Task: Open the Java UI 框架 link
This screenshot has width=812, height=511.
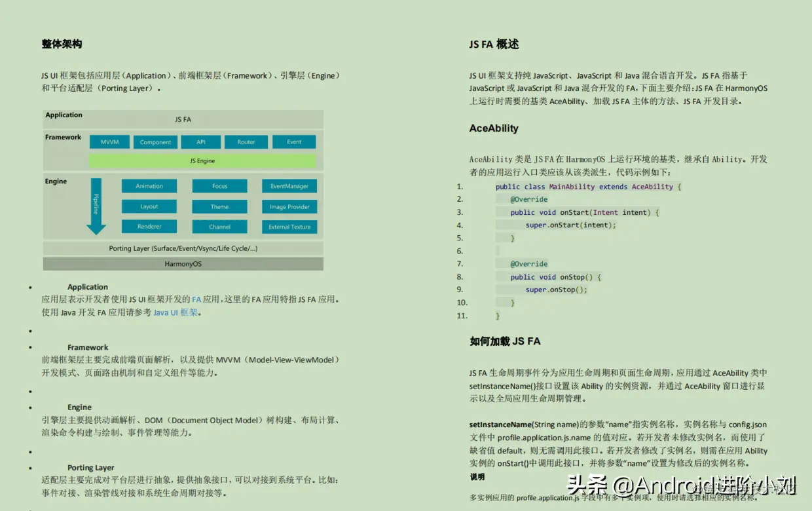Action: pos(175,312)
